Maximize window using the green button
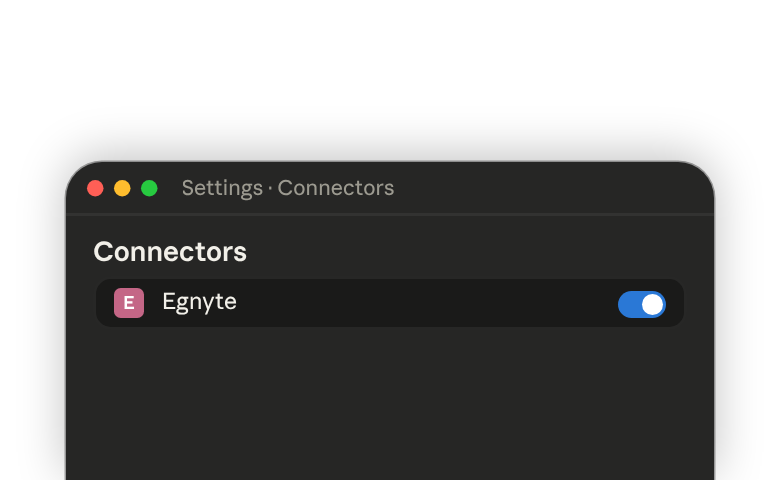The height and width of the screenshot is (480, 780). point(149,189)
